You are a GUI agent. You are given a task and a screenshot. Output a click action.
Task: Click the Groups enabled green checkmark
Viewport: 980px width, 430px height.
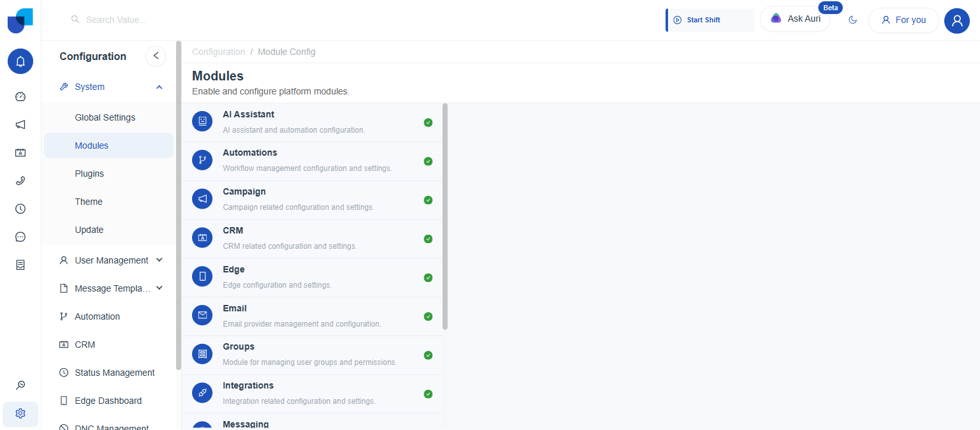click(428, 355)
